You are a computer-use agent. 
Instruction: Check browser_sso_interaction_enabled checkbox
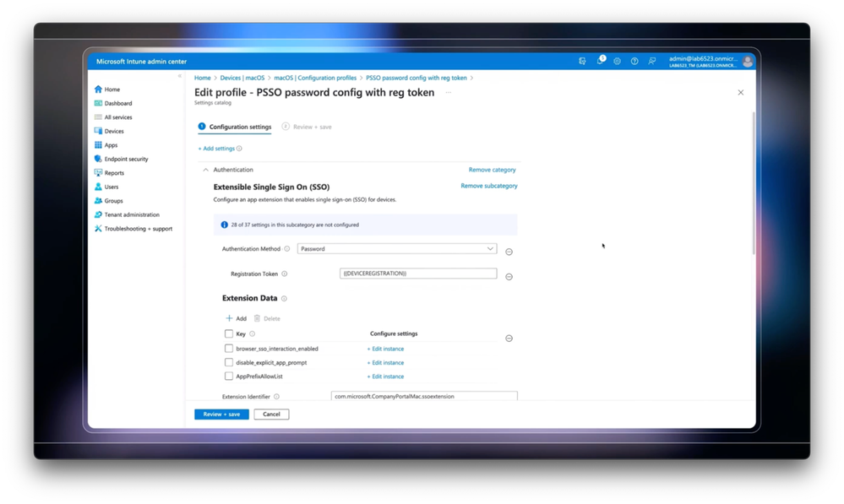click(229, 349)
